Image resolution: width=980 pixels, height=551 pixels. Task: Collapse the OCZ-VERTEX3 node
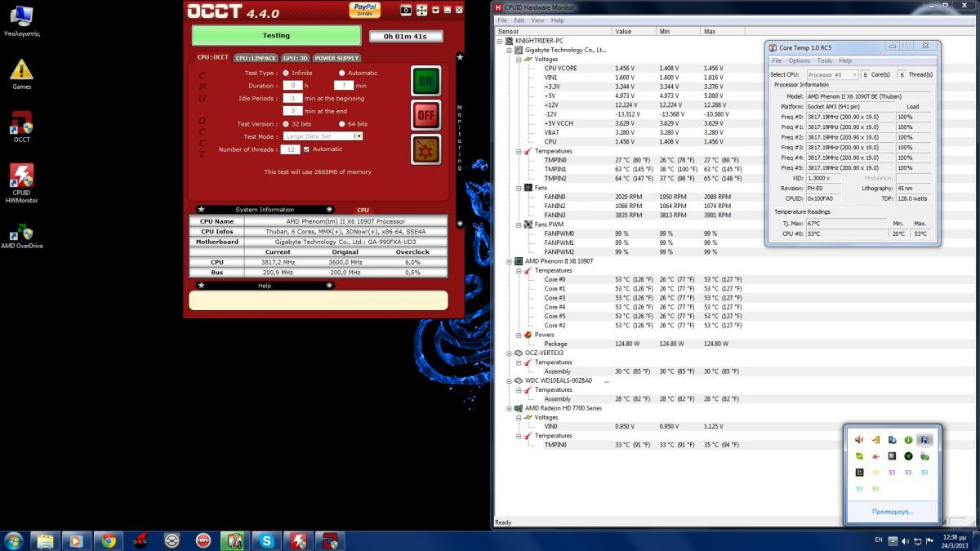tap(510, 353)
